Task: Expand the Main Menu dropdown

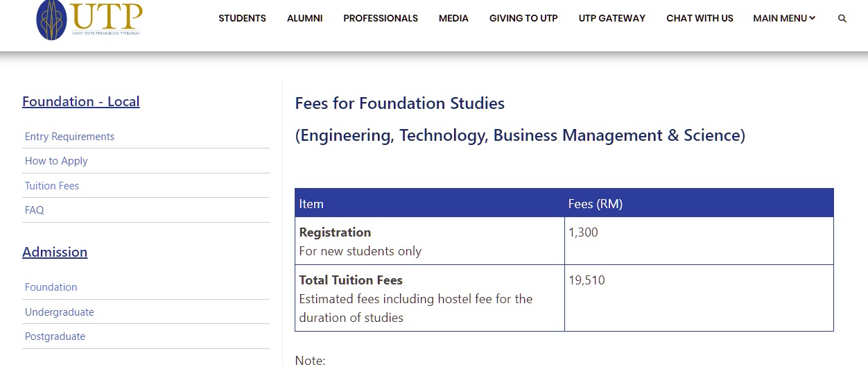Action: (x=783, y=19)
